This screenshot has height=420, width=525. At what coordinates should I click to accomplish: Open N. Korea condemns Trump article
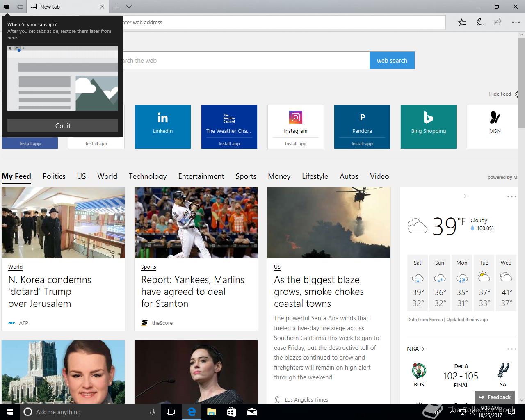coord(50,292)
